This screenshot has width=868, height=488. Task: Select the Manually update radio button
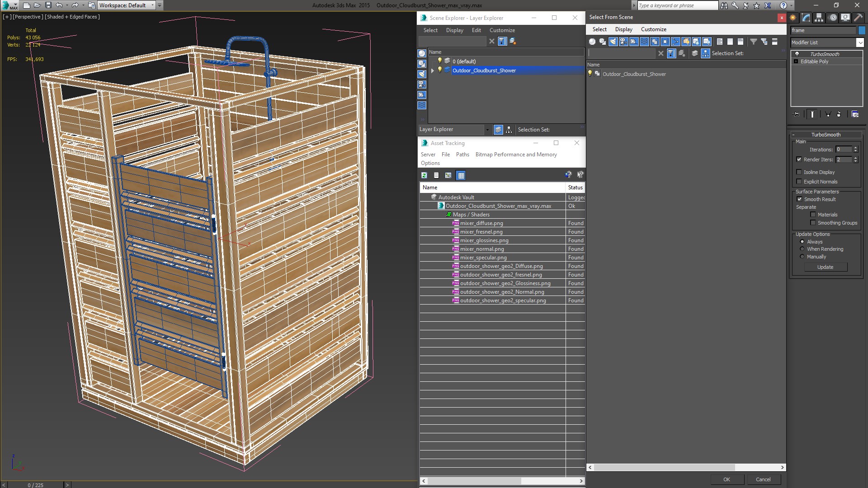(x=802, y=257)
